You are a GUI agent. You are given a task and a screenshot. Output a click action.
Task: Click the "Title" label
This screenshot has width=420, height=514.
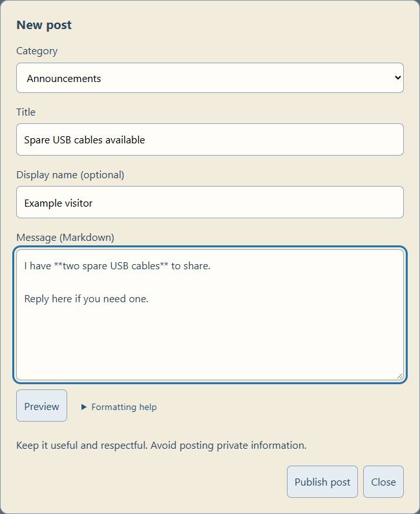(26, 112)
